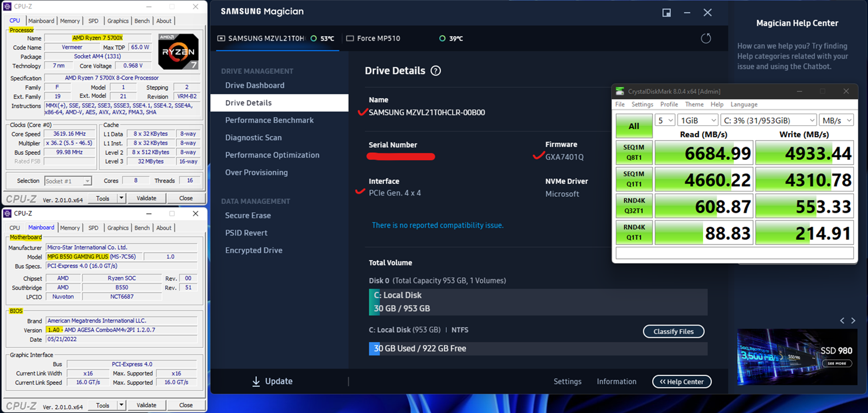Click the Classify Files button

(673, 332)
